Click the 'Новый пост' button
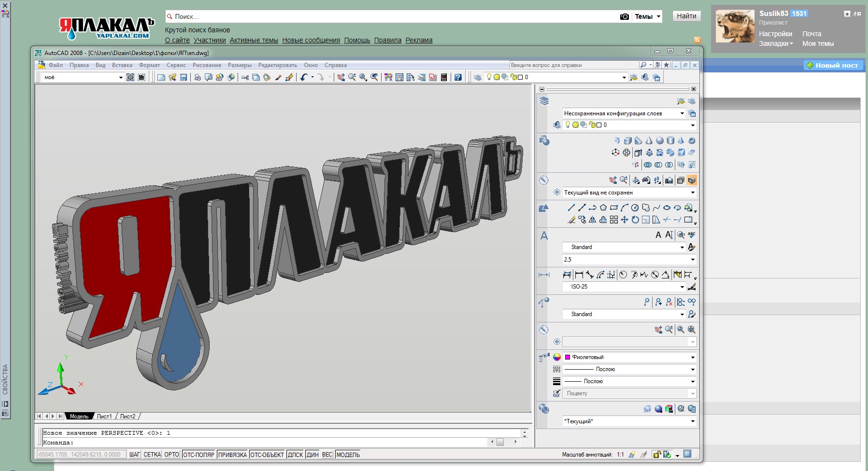This screenshot has width=868, height=471. 832,65
